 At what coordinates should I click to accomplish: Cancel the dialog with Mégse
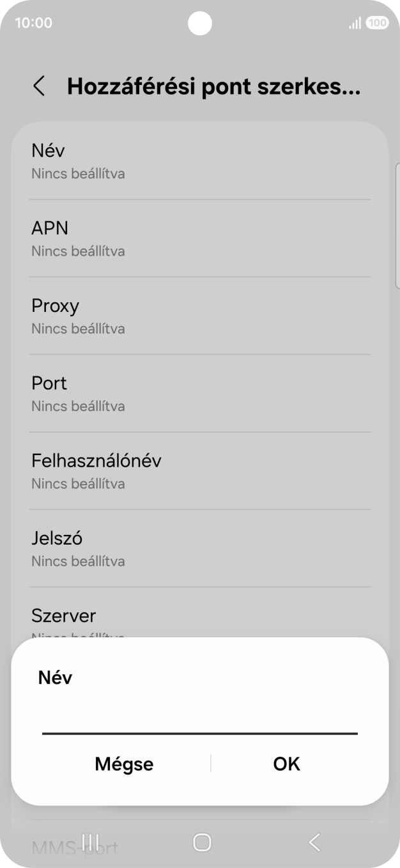123,764
